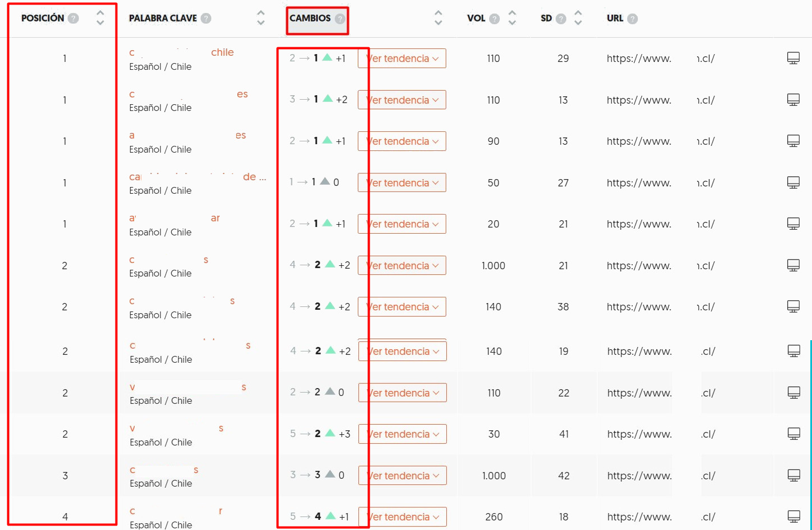The image size is (812, 530).
Task: Click URL in row with volume 1.000, SD 42
Action: (x=661, y=476)
